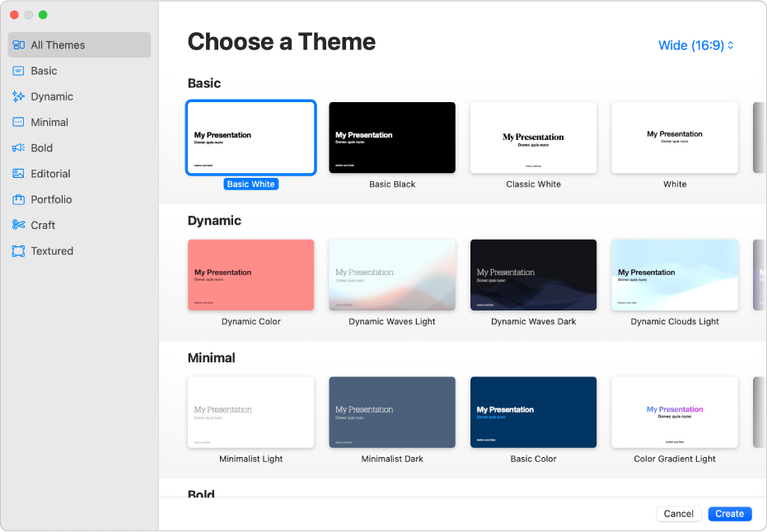Click the Dynamic section heading in theme list
Image resolution: width=767 pixels, height=532 pixels.
[x=214, y=221]
